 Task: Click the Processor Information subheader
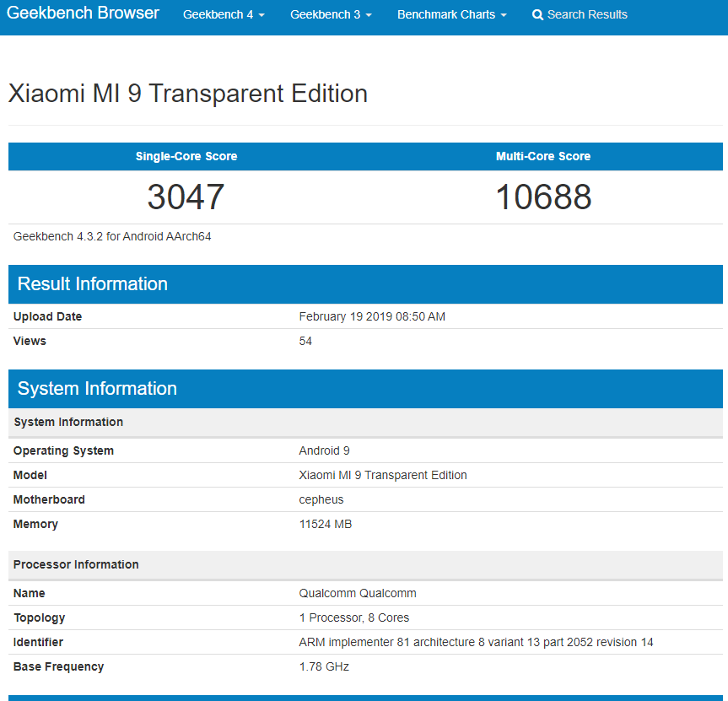365,564
